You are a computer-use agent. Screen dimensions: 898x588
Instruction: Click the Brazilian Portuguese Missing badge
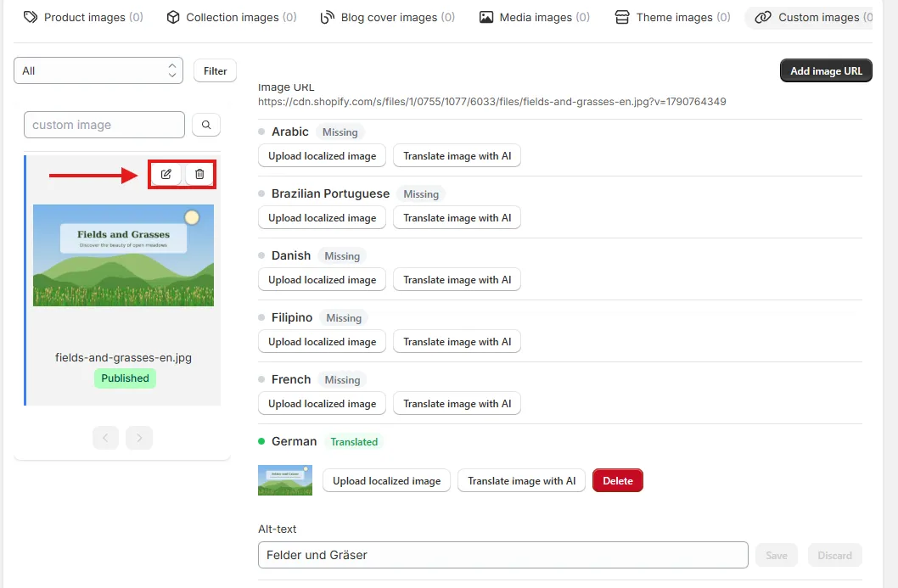click(421, 194)
